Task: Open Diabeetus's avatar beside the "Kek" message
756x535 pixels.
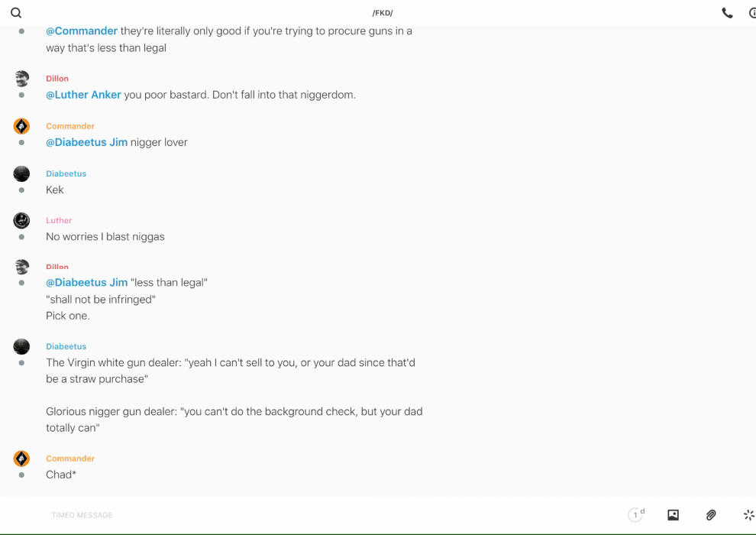Action: pos(21,173)
